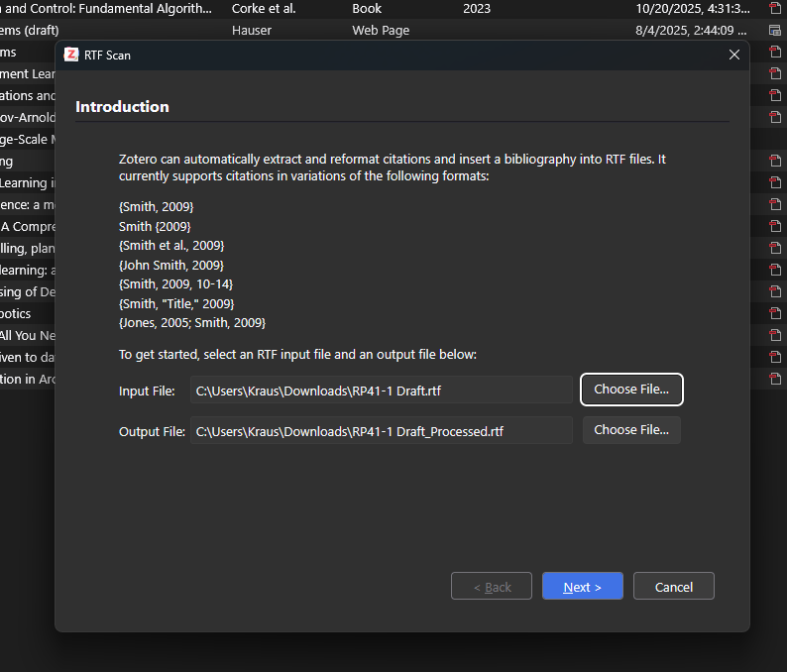The image size is (787, 672).
Task: Open PDF icon on the "tion in Arc" row
Action: click(775, 379)
